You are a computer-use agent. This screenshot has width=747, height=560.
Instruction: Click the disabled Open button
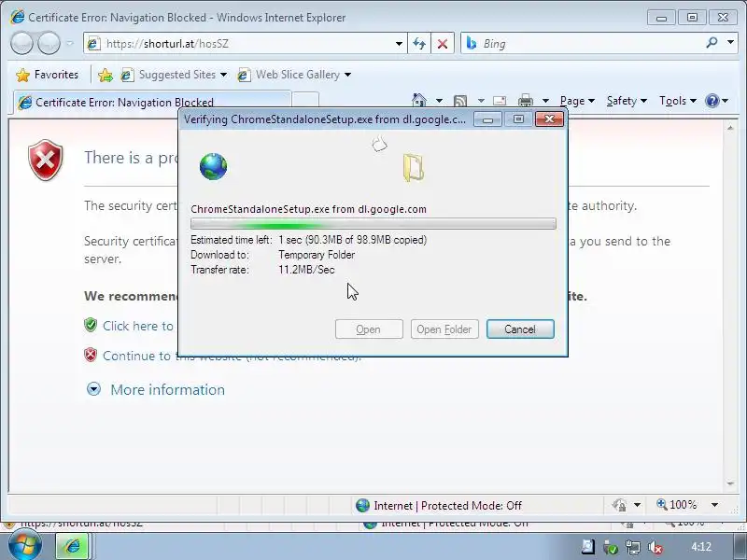[x=369, y=329]
